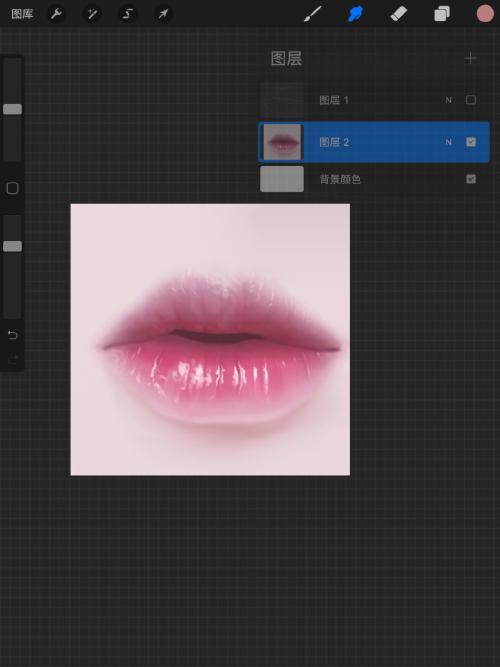Viewport: 500px width, 667px height.
Task: Activate the Selection S-shaped tool
Action: pyautogui.click(x=128, y=14)
